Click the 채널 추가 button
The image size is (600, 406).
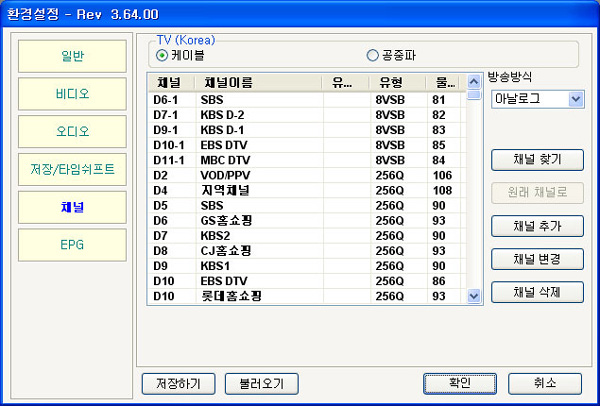[x=537, y=226]
